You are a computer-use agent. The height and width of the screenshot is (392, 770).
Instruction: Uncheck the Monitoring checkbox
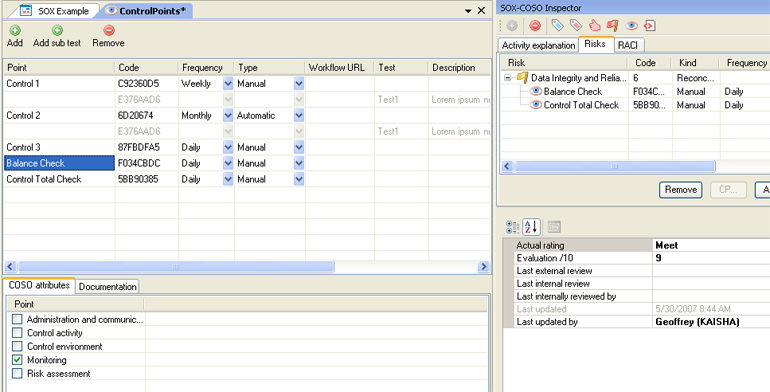pyautogui.click(x=17, y=360)
